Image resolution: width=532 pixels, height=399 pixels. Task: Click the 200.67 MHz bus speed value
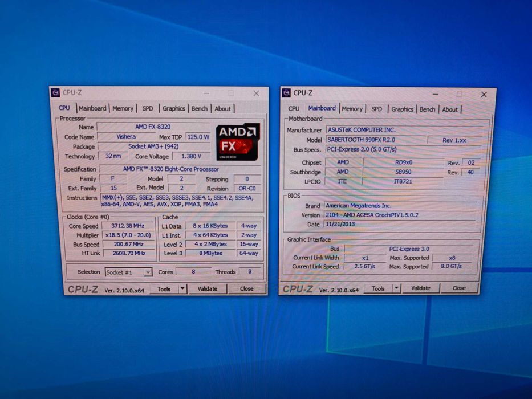tap(129, 244)
